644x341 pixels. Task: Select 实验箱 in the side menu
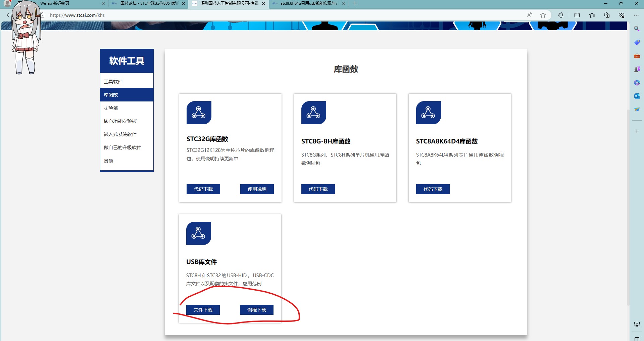(127, 108)
